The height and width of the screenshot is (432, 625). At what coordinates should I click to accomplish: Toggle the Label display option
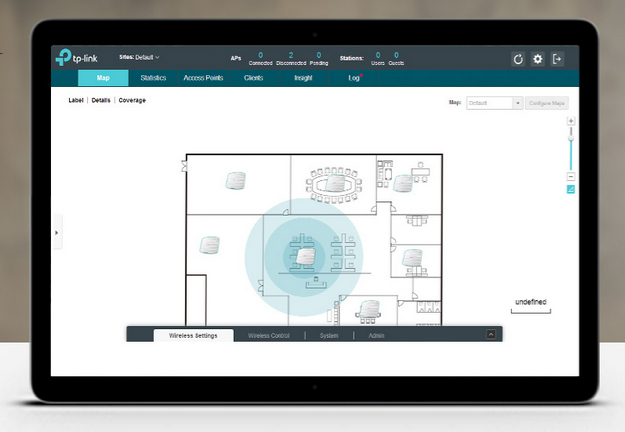click(x=76, y=101)
